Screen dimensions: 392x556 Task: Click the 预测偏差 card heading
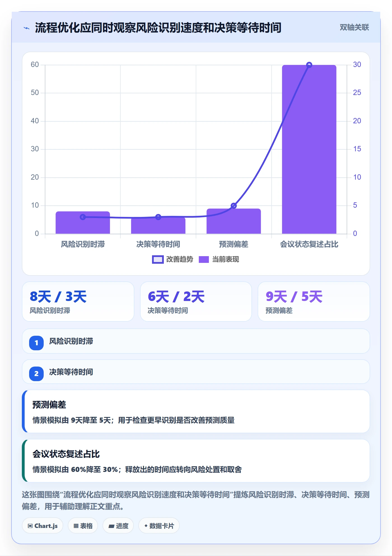49,405
